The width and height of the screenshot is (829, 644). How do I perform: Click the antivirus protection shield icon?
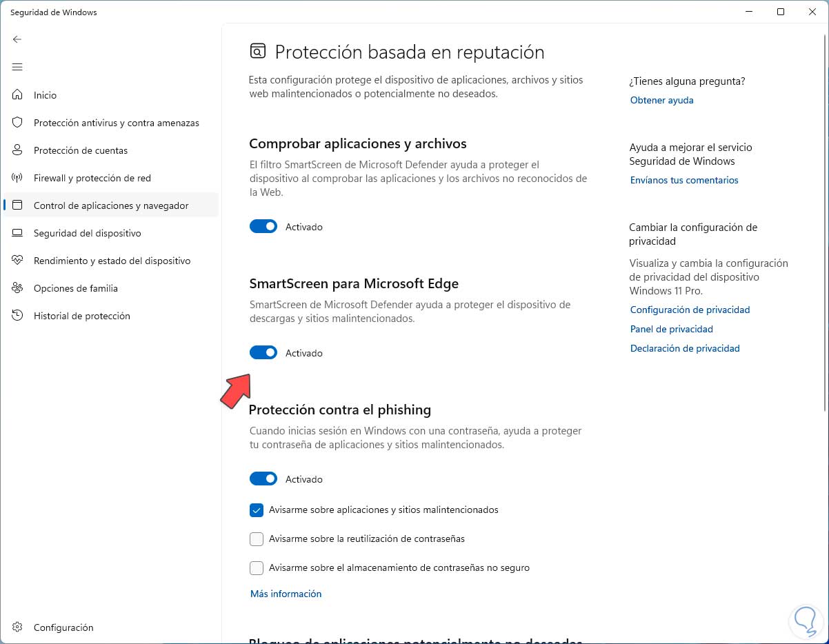[18, 123]
